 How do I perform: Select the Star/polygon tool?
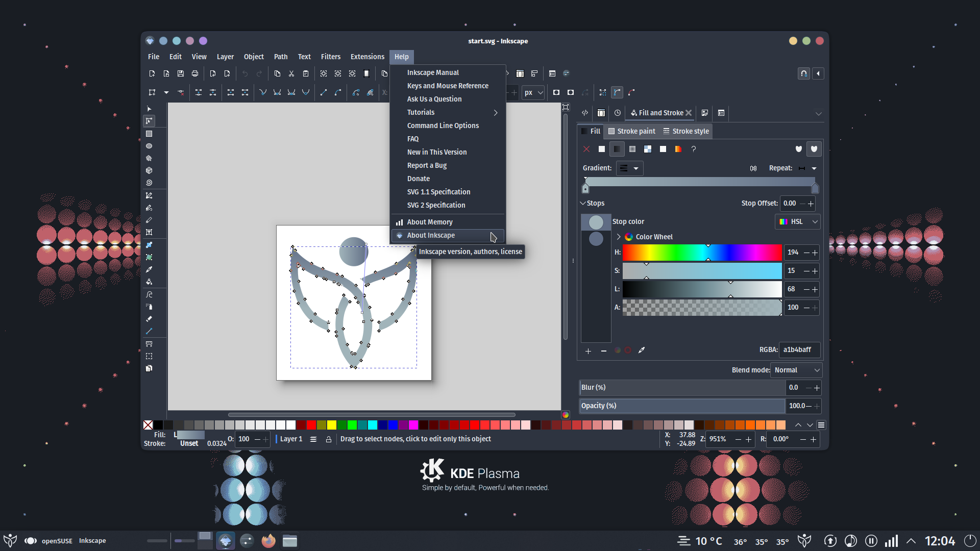pyautogui.click(x=149, y=158)
